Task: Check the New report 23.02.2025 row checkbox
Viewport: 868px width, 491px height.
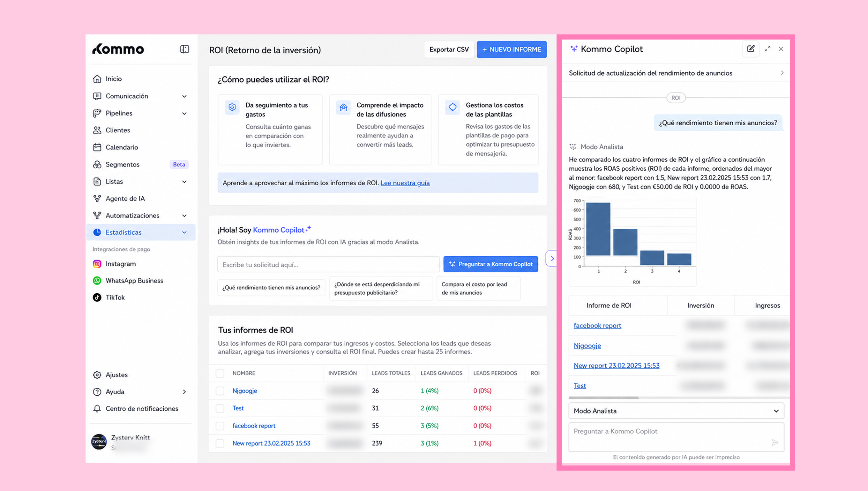Action: [x=220, y=443]
